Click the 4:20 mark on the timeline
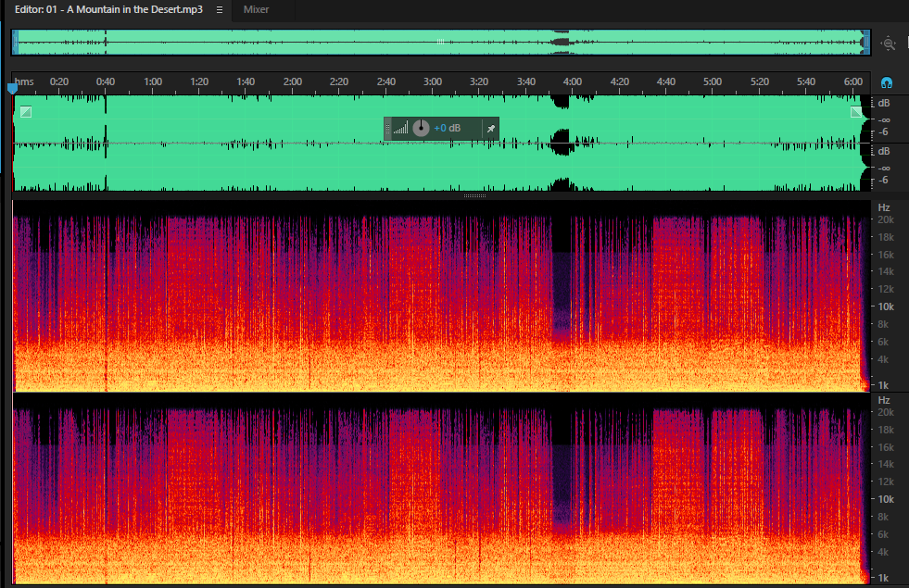909x588 pixels. click(x=619, y=81)
